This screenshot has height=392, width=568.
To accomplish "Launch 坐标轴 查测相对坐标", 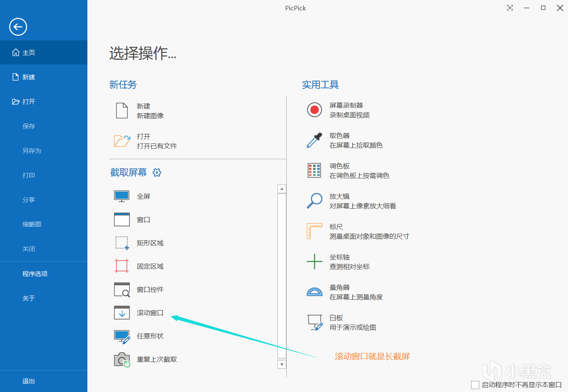I will 350,262.
